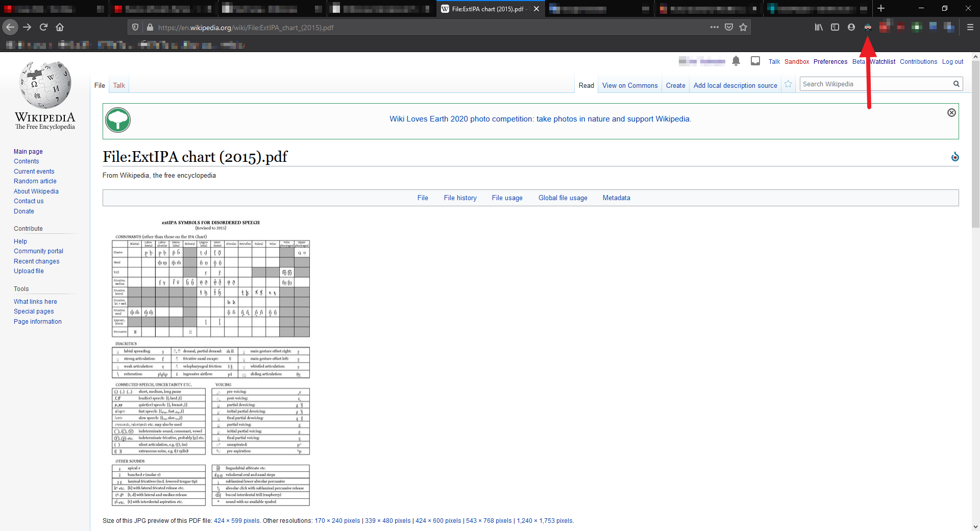The width and height of the screenshot is (980, 531).
Task: Open notifications via the bell icon
Action: click(x=737, y=61)
